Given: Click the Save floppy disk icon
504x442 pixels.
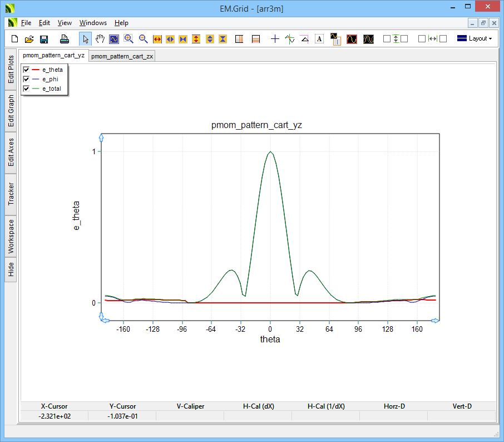Looking at the screenshot, I should coord(44,39).
